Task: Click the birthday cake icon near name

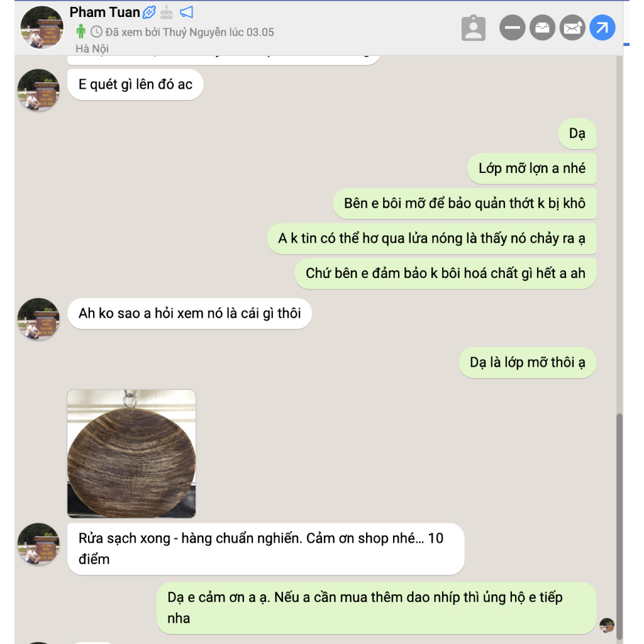Action: pos(166,13)
